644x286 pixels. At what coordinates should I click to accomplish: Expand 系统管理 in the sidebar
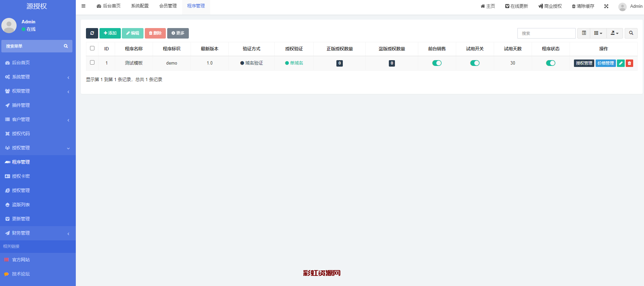pos(37,77)
